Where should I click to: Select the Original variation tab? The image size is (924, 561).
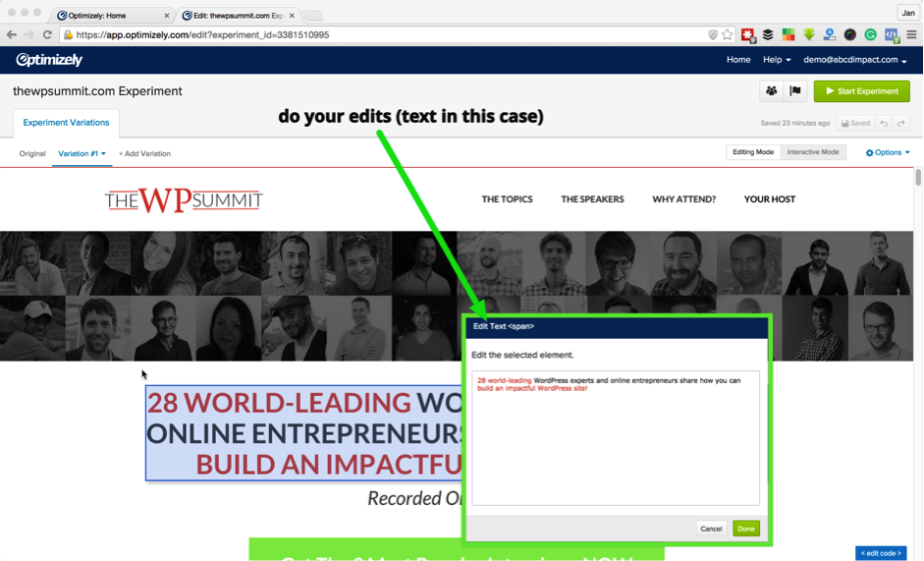(x=32, y=153)
